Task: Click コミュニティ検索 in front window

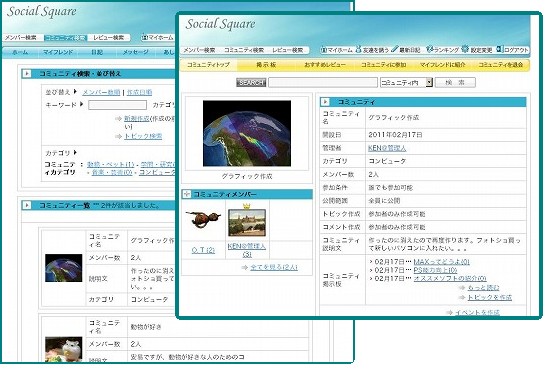Action: (244, 50)
